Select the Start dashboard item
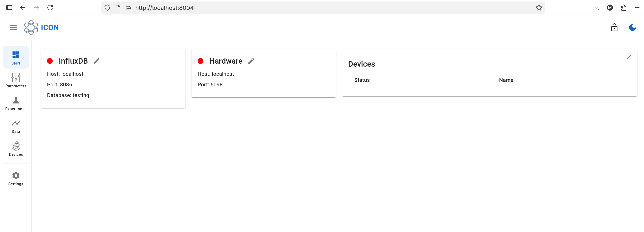Viewport: 644px width, 232px height. 16,58
